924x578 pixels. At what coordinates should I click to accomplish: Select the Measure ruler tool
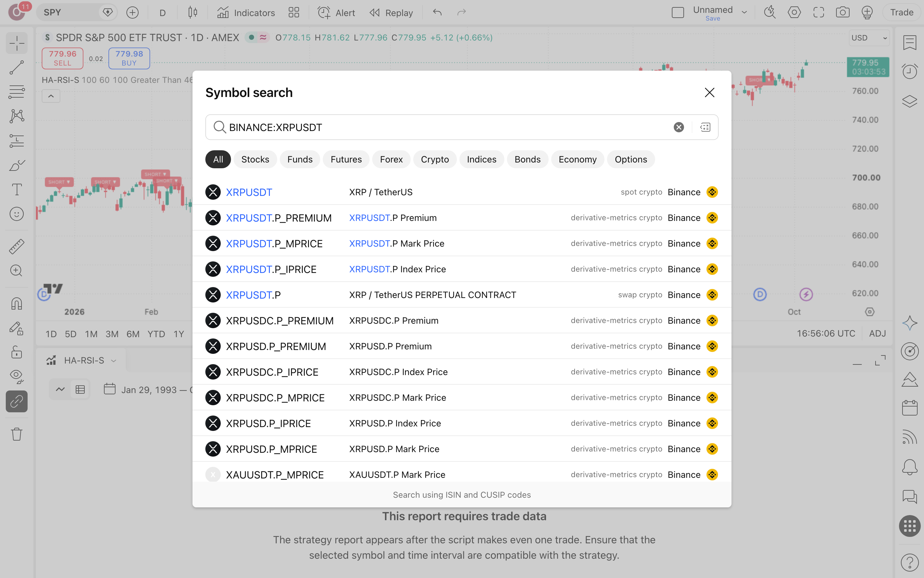point(16,247)
